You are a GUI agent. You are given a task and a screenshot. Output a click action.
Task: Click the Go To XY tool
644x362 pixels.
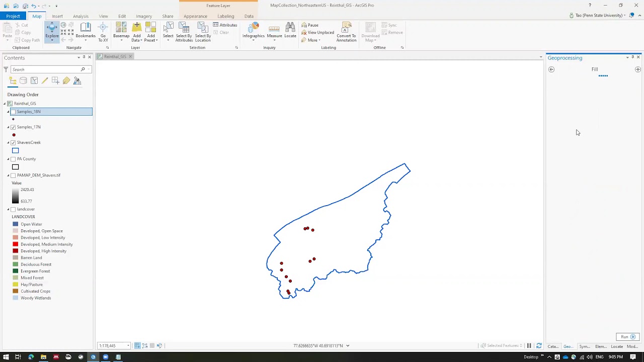tap(103, 32)
